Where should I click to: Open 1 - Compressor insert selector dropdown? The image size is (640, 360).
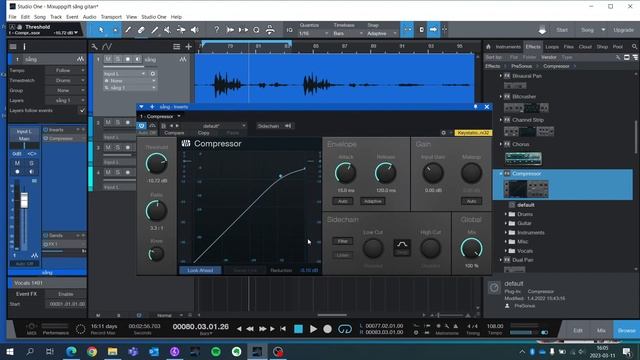point(160,116)
